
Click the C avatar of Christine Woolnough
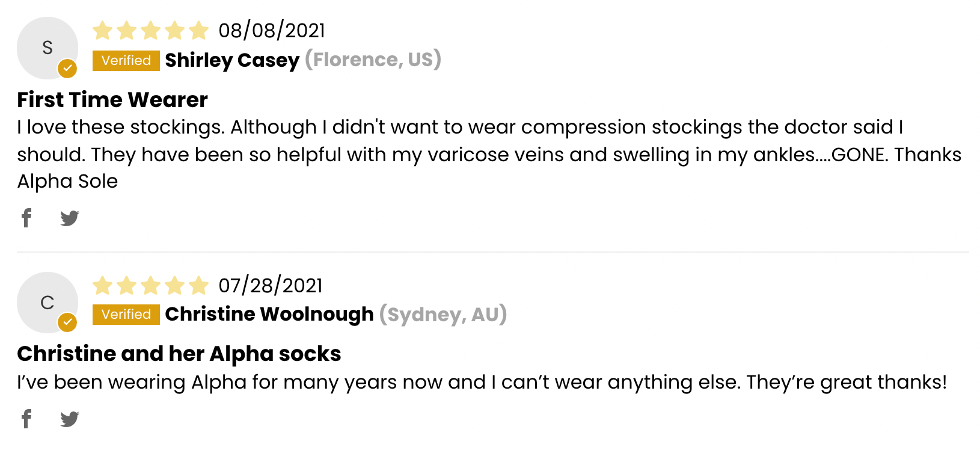(x=47, y=302)
